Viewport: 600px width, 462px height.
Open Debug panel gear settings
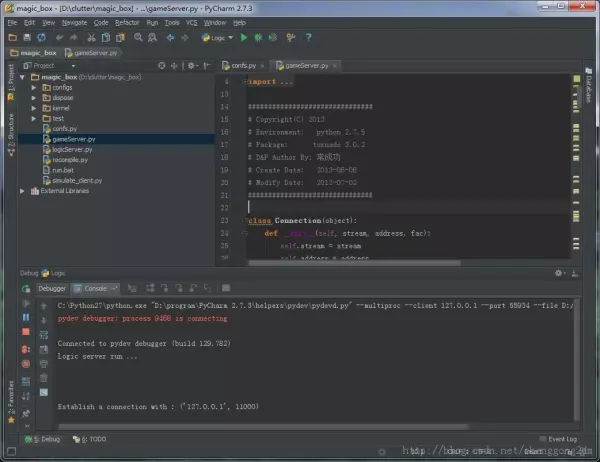click(560, 273)
